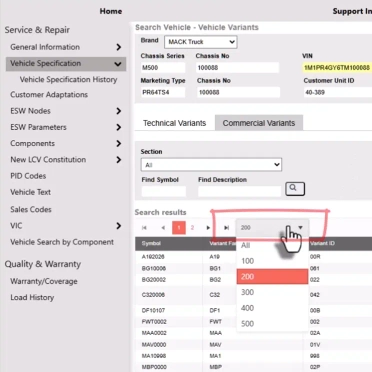The image size is (372, 372).
Task: Open Vehicle Search by Component
Action: [x=62, y=242]
